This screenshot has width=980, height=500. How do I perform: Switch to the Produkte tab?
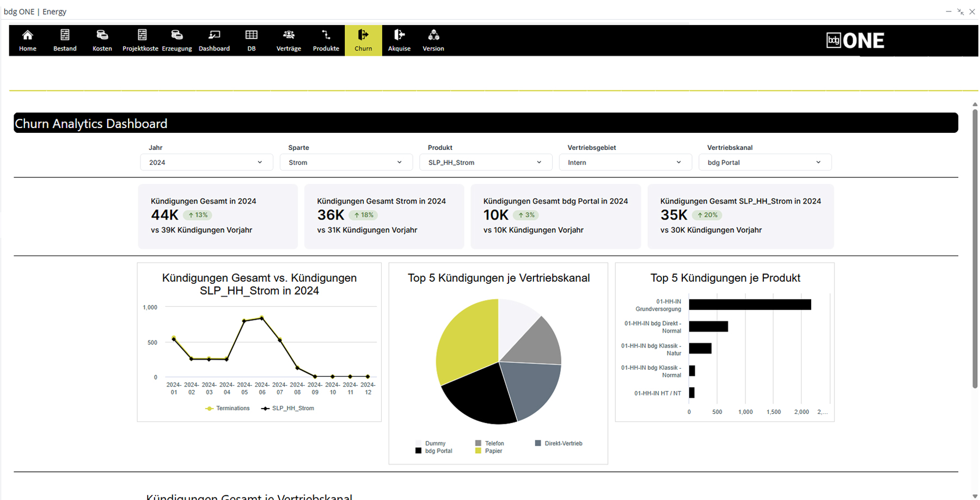coord(326,40)
